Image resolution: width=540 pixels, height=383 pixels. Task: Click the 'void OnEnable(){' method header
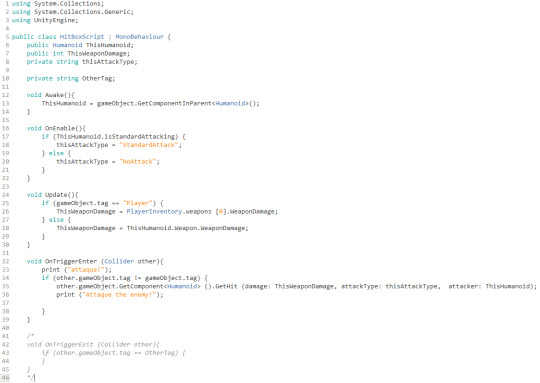(x=56, y=128)
